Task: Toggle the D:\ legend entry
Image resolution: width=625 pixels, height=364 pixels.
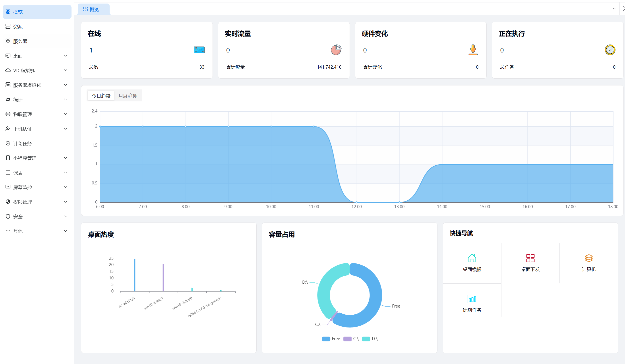Action: pos(375,339)
